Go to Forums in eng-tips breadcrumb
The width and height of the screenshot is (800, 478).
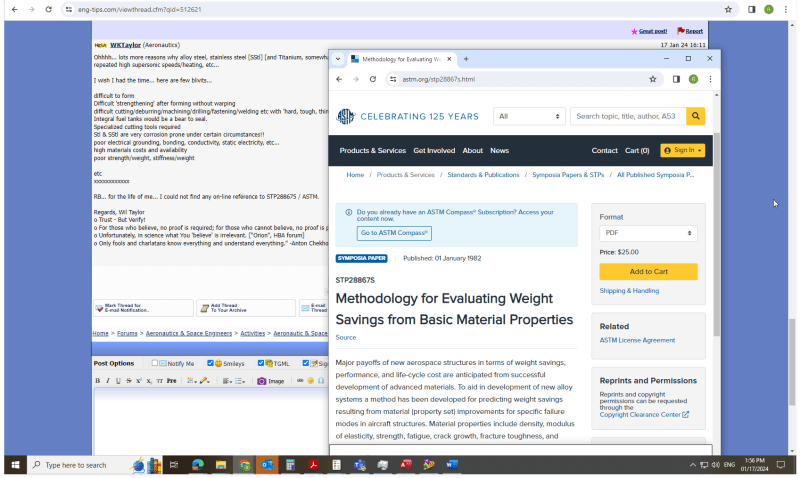click(x=127, y=333)
